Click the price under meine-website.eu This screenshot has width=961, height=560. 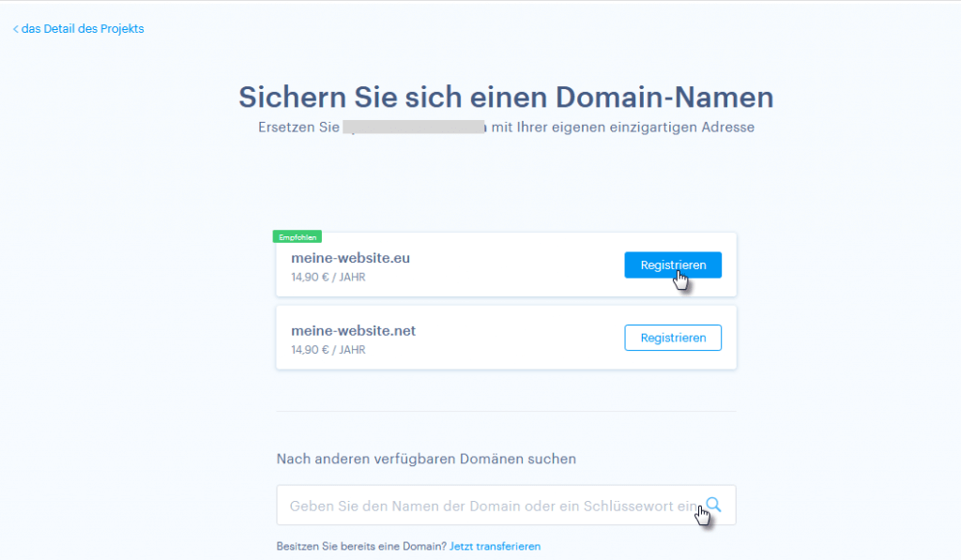[x=328, y=277]
